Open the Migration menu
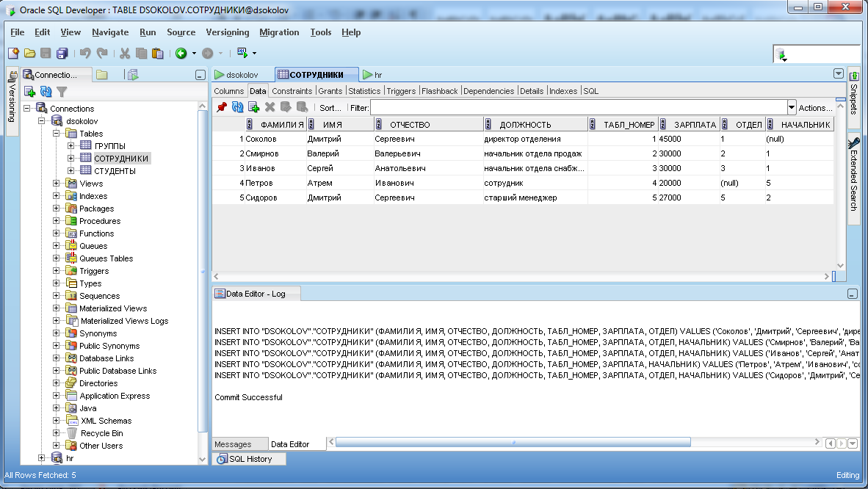This screenshot has height=489, width=868. tap(279, 32)
